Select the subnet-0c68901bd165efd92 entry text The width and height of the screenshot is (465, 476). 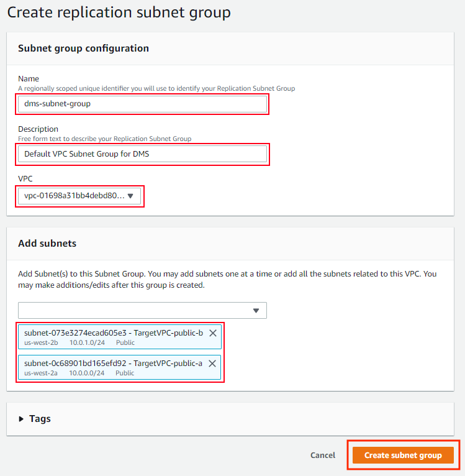tap(113, 364)
